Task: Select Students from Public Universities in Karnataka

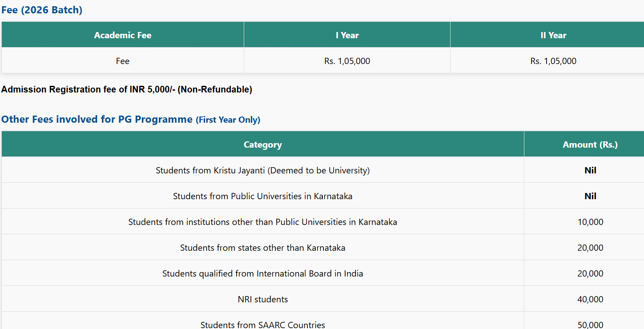Action: (262, 196)
